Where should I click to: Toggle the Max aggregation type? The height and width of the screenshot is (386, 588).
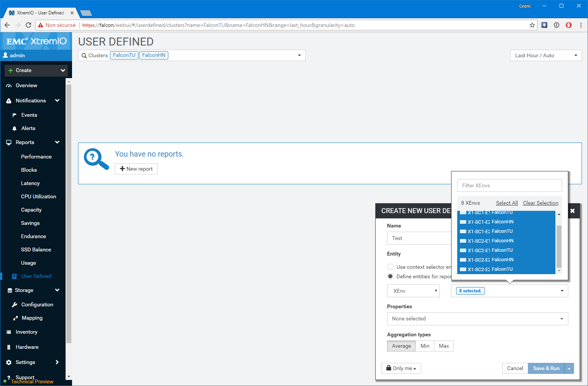444,346
